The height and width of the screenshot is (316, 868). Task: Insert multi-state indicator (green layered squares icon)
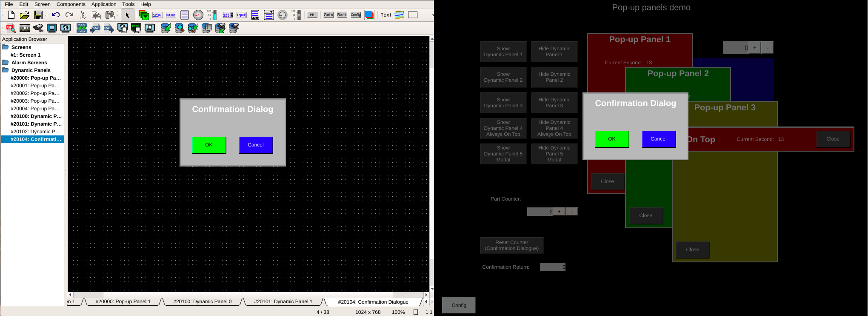[x=144, y=15]
